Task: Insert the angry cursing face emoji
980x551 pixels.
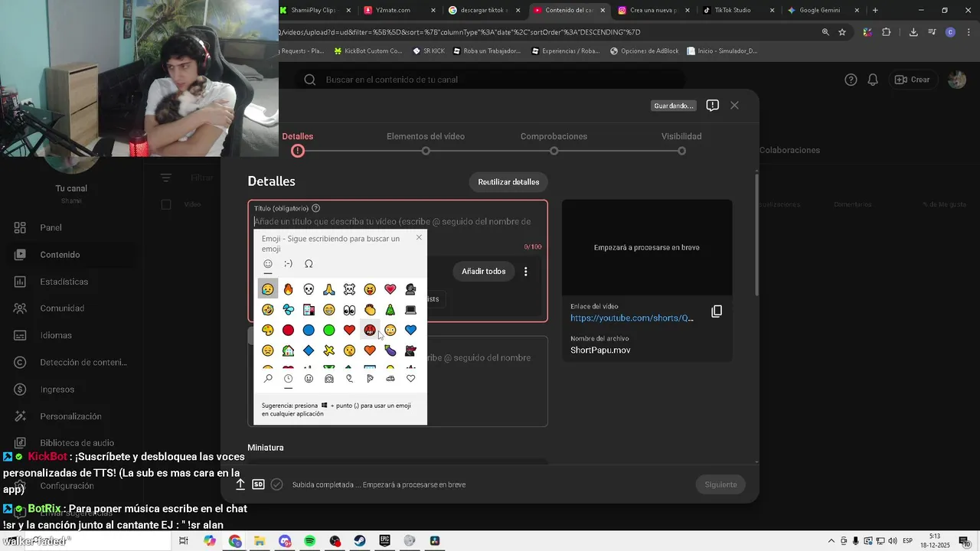Action: tap(370, 330)
